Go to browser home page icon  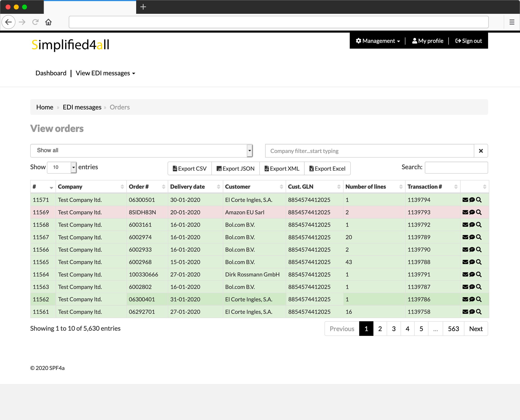(x=48, y=22)
